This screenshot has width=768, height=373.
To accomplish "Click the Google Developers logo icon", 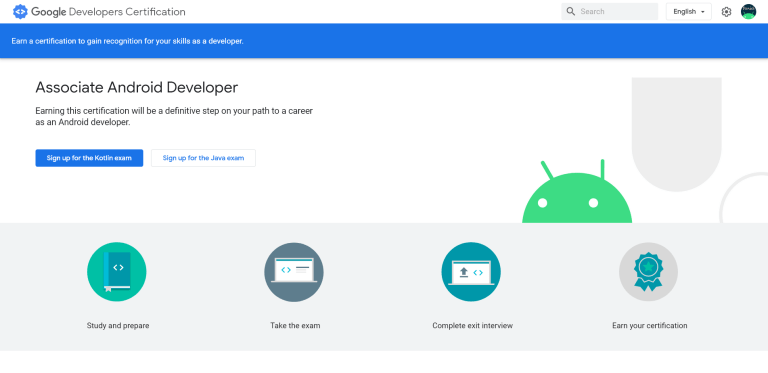I will (20, 12).
